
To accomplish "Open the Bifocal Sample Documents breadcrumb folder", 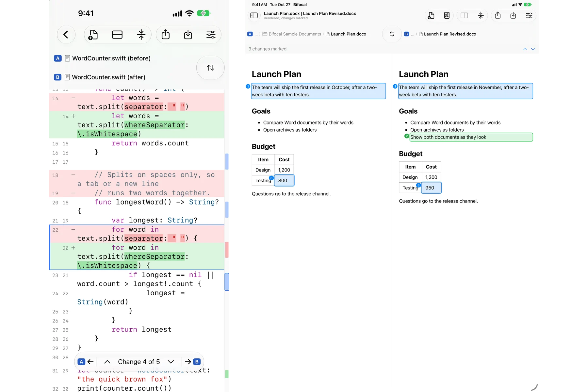I will point(292,34).
